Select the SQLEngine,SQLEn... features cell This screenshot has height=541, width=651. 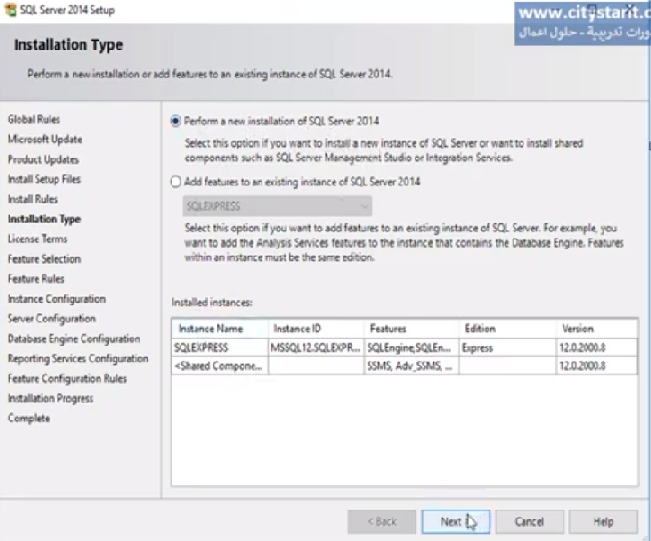click(x=411, y=348)
